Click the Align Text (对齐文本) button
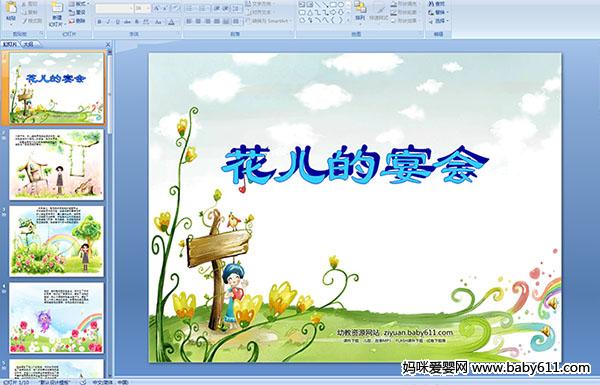Image resolution: width=600 pixels, height=385 pixels. [x=260, y=12]
